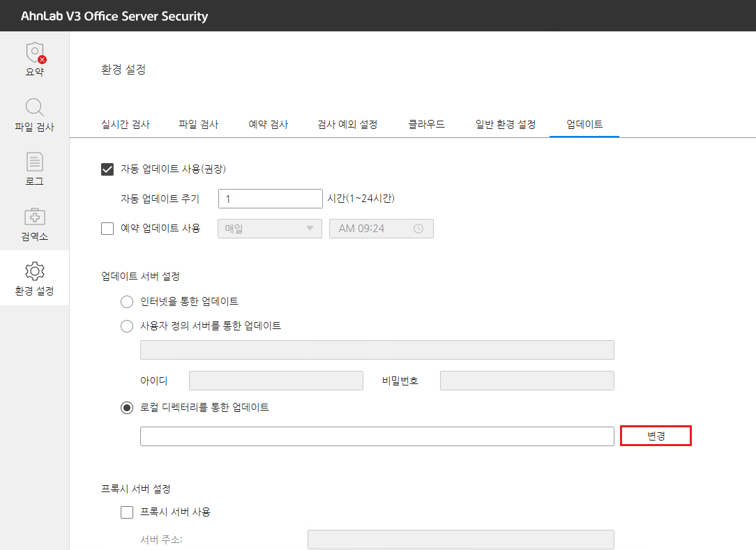Click the local directory path field
The height and width of the screenshot is (550, 756).
(377, 436)
